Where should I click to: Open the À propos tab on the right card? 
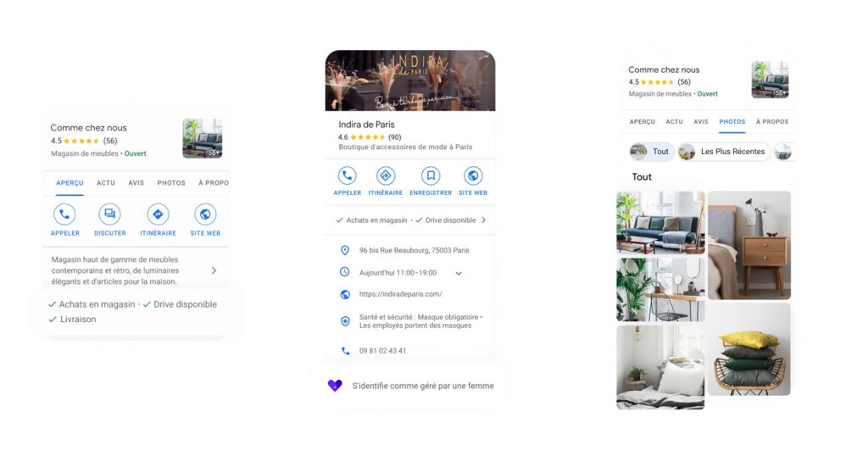[x=771, y=122]
